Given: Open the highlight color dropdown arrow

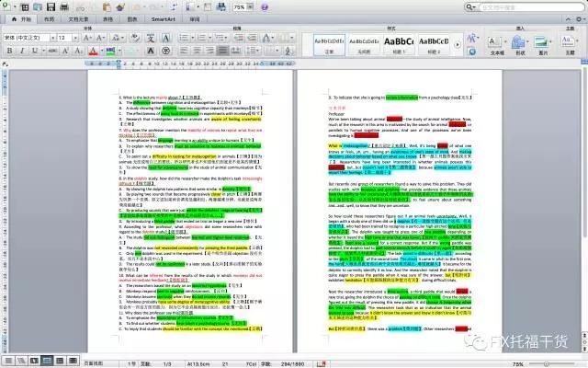Looking at the screenshot, I should (x=119, y=51).
